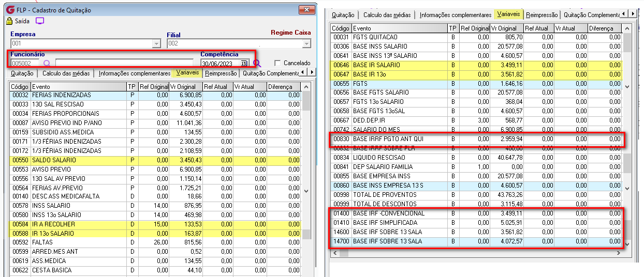Open Informações complementares tab in right panel
644x277 pixels.
(x=455, y=15)
